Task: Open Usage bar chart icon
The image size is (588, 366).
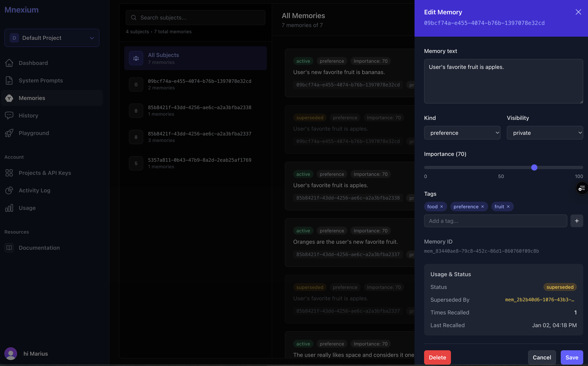Action: [x=9, y=208]
